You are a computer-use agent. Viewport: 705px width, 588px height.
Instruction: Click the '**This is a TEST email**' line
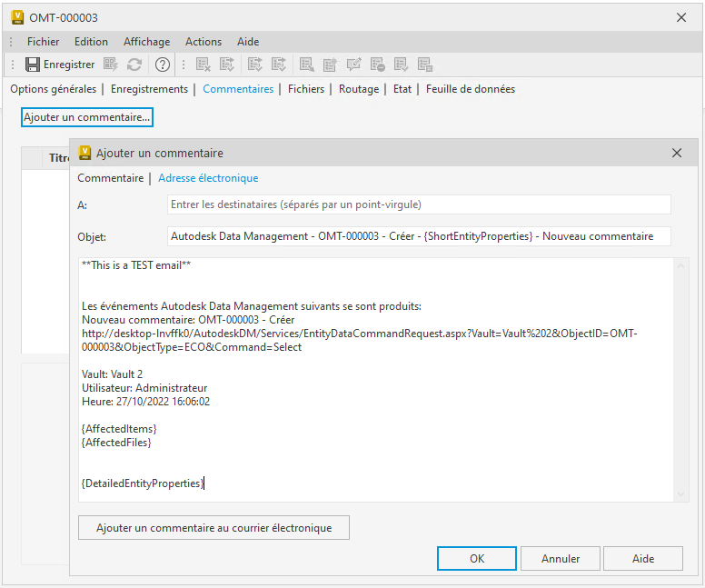(136, 265)
